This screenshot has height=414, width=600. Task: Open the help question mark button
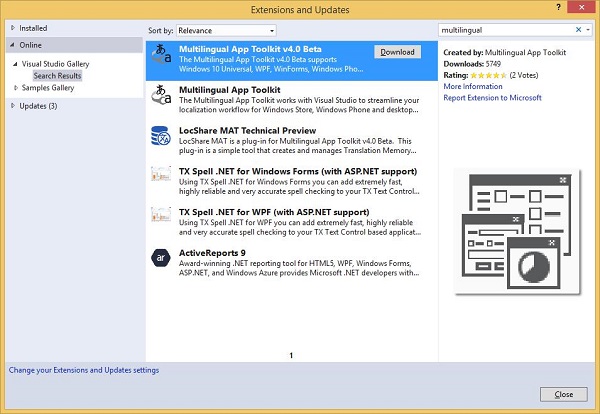[x=558, y=7]
